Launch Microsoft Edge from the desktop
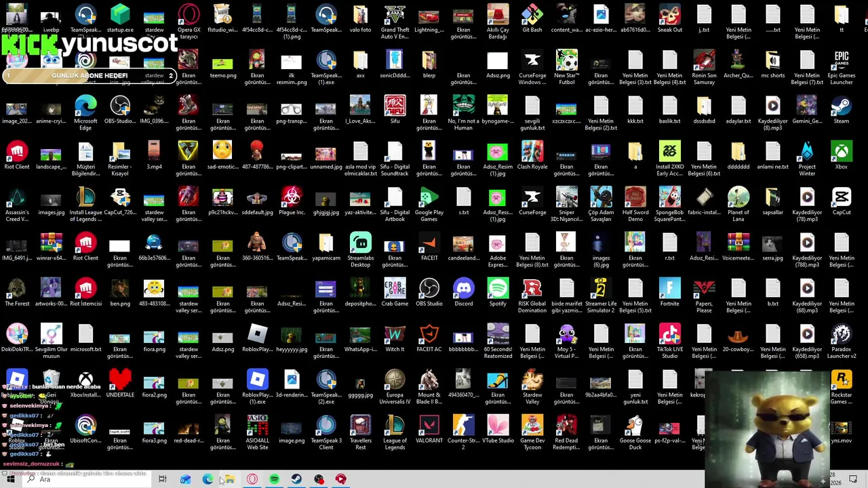This screenshot has width=868, height=488. point(85,113)
